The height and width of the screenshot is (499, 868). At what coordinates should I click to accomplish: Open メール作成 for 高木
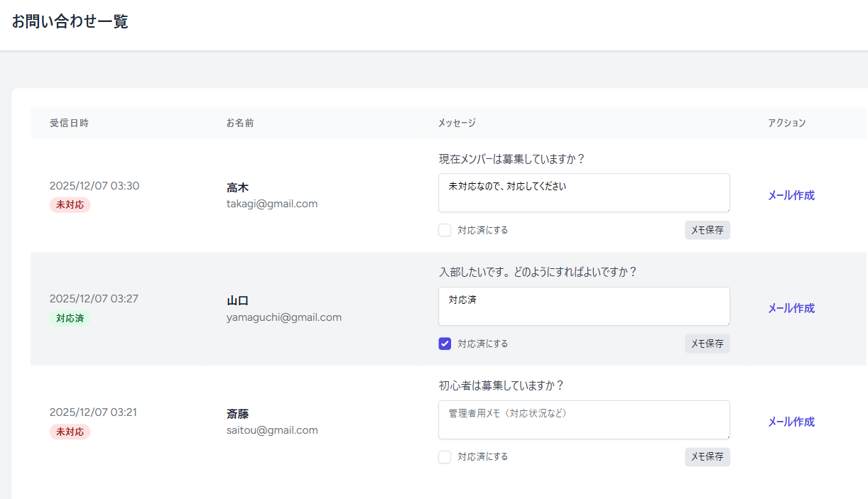tap(791, 195)
